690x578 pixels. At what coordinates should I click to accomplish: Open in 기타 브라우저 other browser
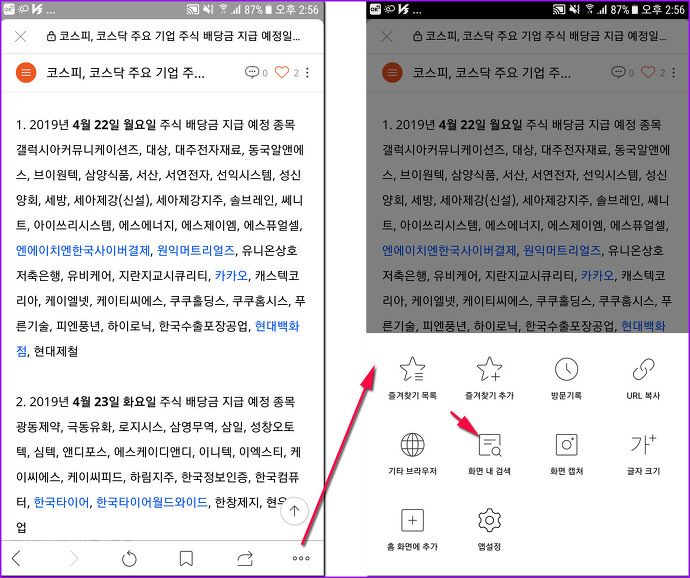(412, 453)
